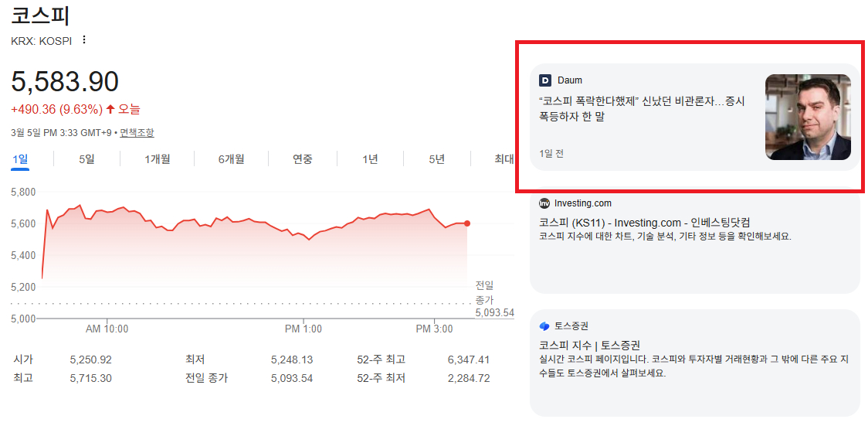The image size is (868, 426).
Task: Open the 코스피 지수 | 토스증권 link
Action: click(589, 345)
